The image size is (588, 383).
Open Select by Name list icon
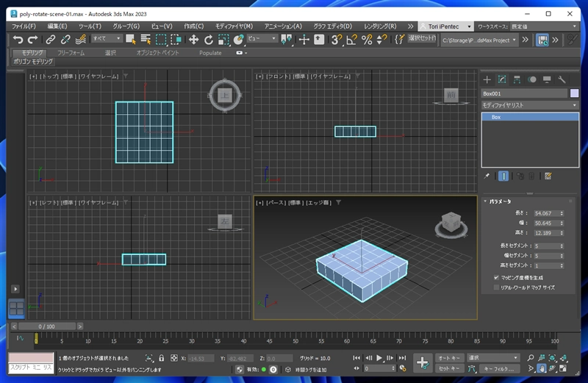pos(146,40)
